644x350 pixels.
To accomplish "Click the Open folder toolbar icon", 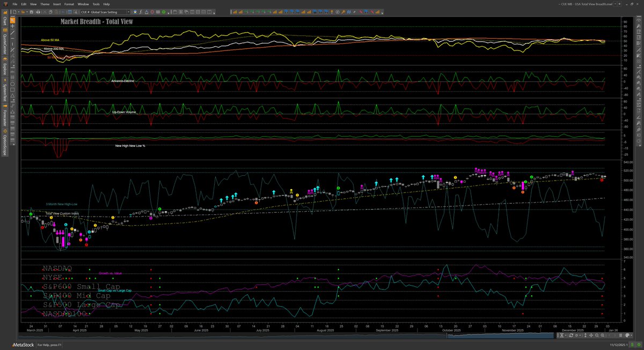I will [23, 12].
